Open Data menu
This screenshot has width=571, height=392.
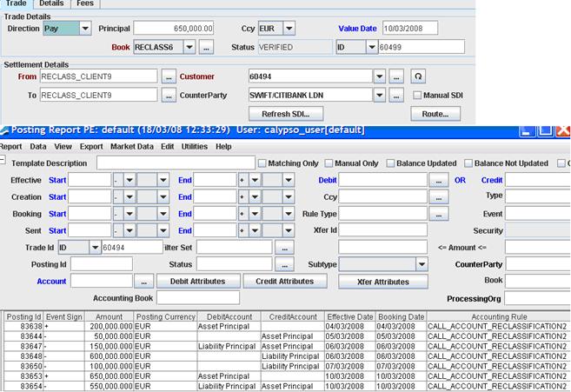pyautogui.click(x=38, y=146)
